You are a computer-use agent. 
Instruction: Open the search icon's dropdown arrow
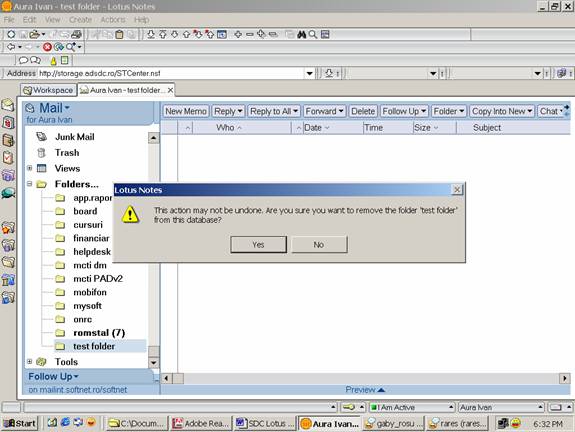click(79, 47)
